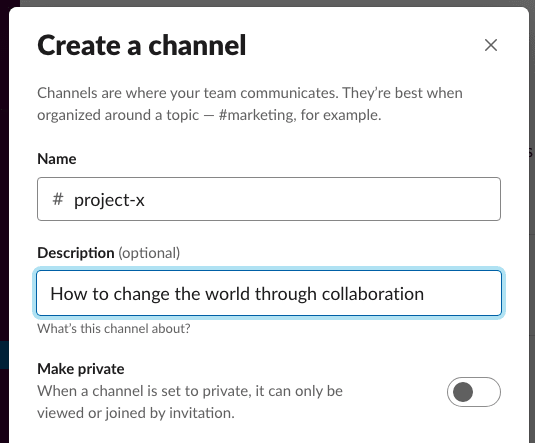
Task: Click the 'Name' field label
Action: click(57, 159)
